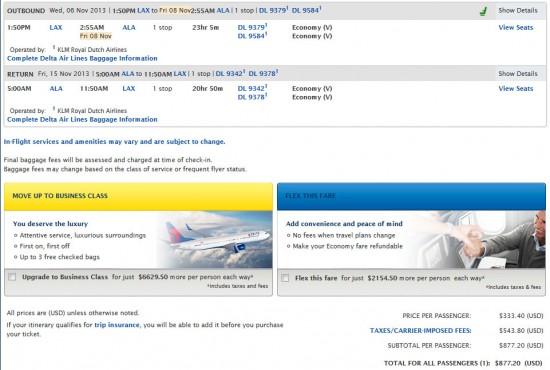Expand Show Details for the return flight
This screenshot has width=550, height=370.
518,74
